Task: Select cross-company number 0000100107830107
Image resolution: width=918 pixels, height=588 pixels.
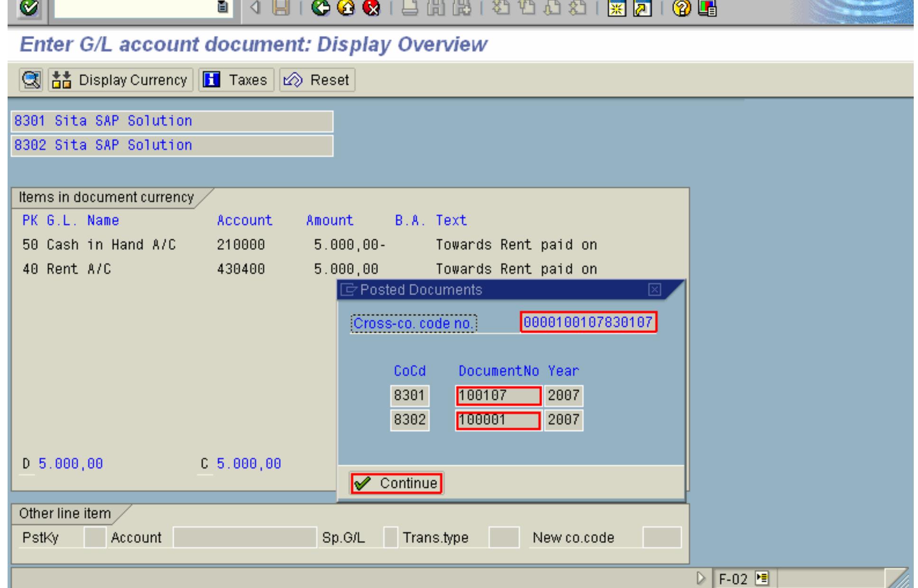Action: [588, 322]
